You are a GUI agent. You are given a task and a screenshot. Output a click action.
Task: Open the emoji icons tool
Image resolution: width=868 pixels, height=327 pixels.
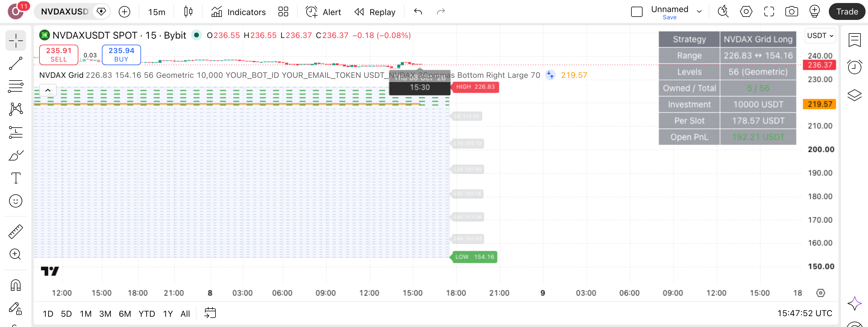[15, 201]
